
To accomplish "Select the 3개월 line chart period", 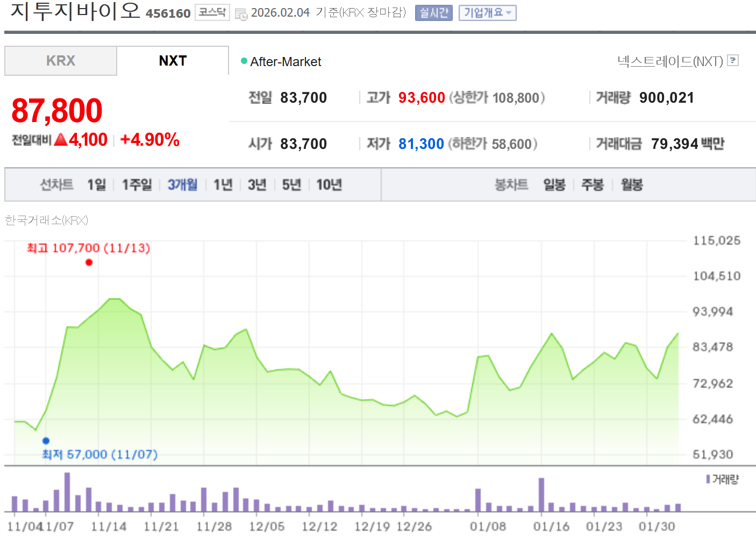I will coord(182,185).
